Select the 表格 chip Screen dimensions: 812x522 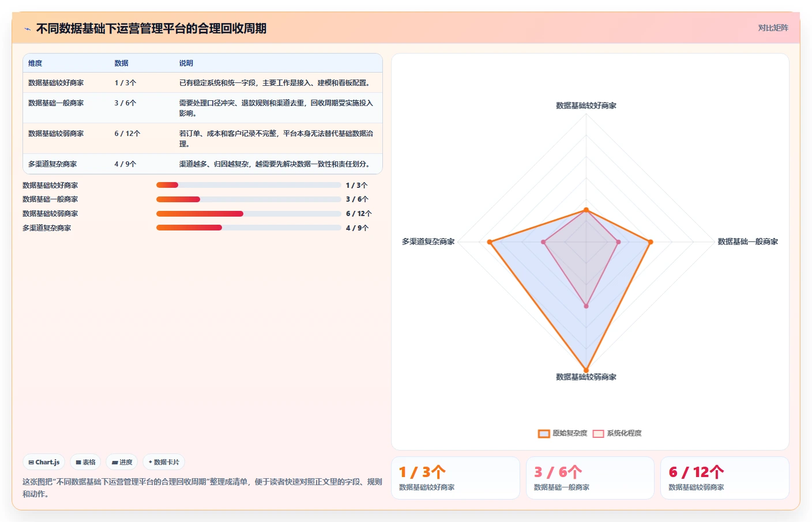click(x=85, y=462)
